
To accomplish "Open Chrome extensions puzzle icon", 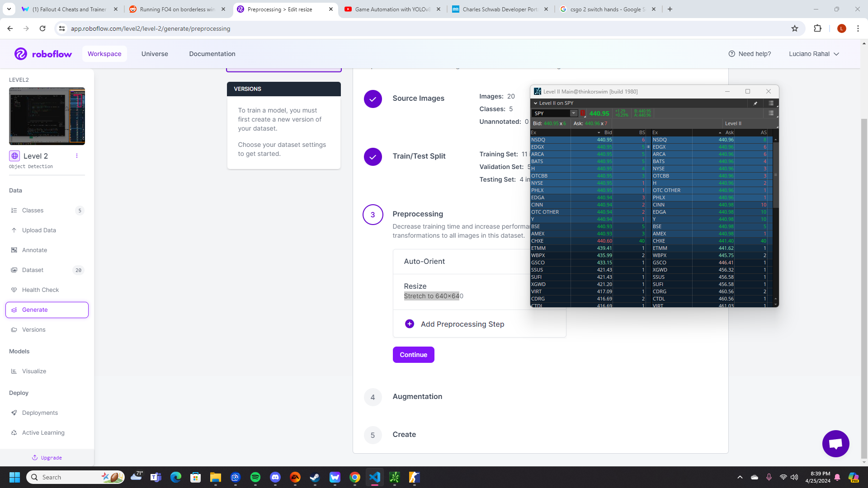I will pos(817,28).
